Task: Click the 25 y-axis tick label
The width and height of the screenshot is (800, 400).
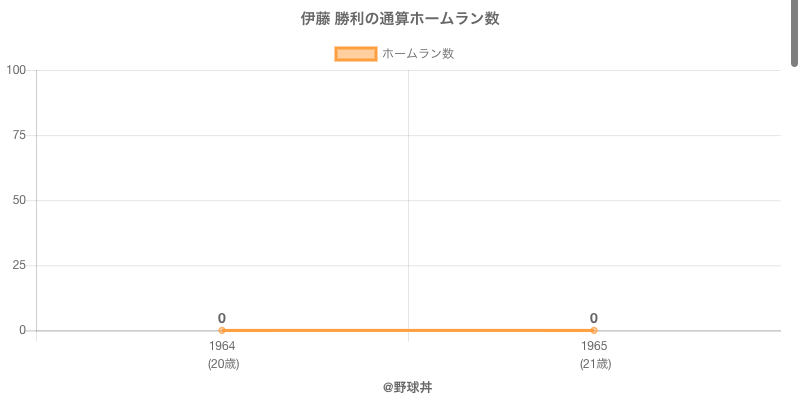Action: [x=19, y=265]
